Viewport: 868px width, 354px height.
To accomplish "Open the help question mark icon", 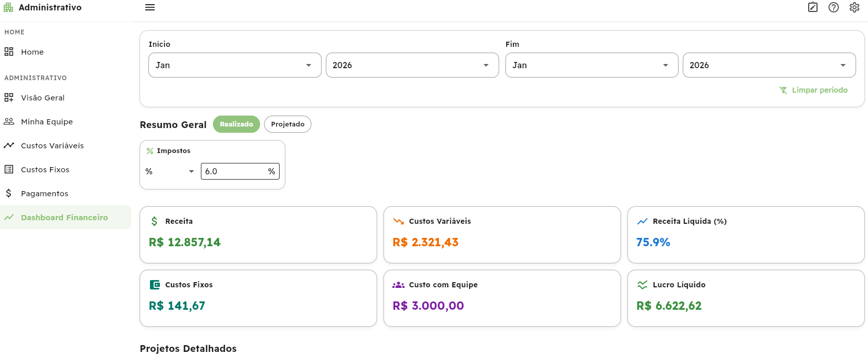I will 834,7.
